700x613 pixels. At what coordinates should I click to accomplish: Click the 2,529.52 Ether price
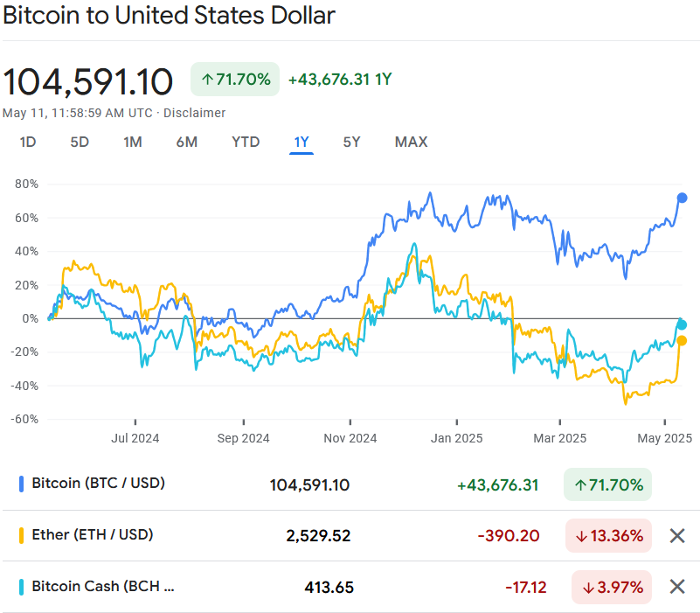coord(318,535)
